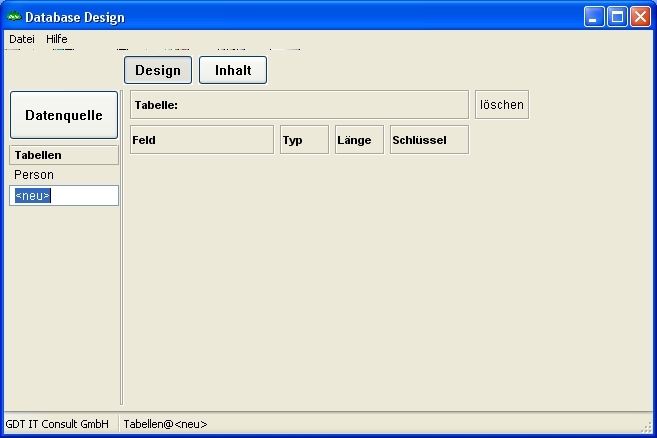
Task: Click the resize grip in the window corner
Action: click(x=648, y=429)
